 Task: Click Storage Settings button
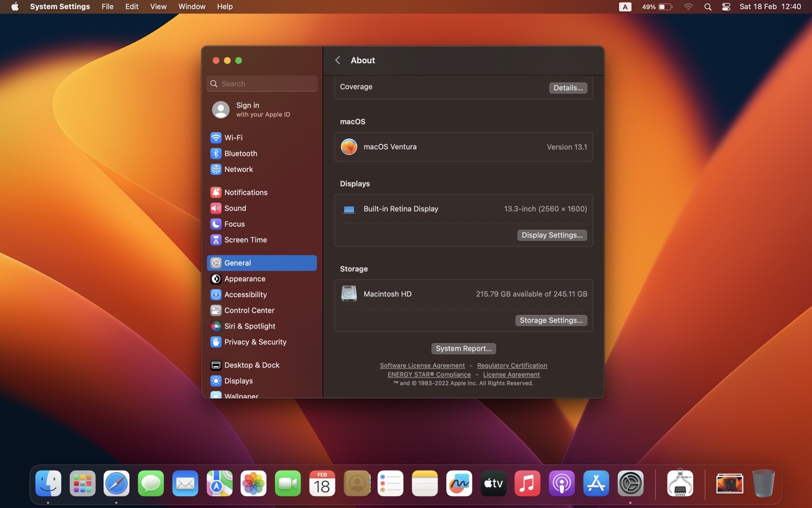tap(551, 320)
